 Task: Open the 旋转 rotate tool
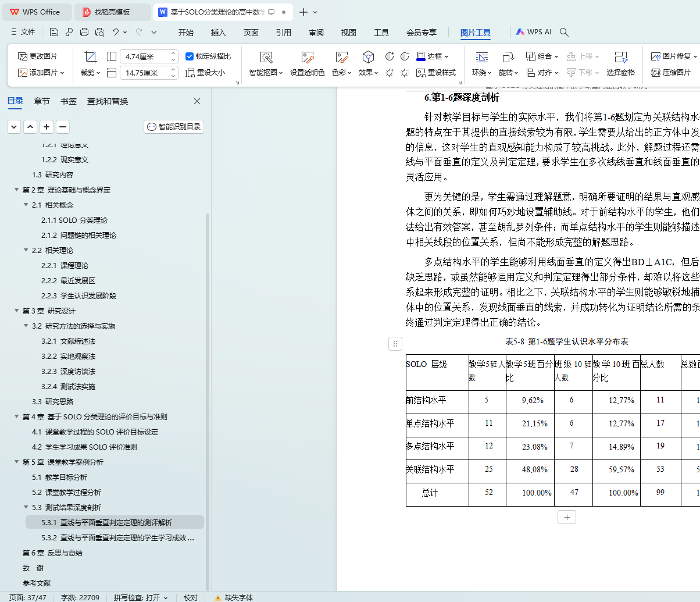point(508,64)
